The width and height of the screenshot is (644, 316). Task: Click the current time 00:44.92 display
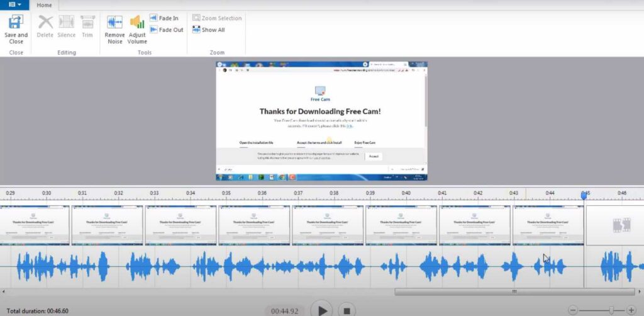(285, 311)
